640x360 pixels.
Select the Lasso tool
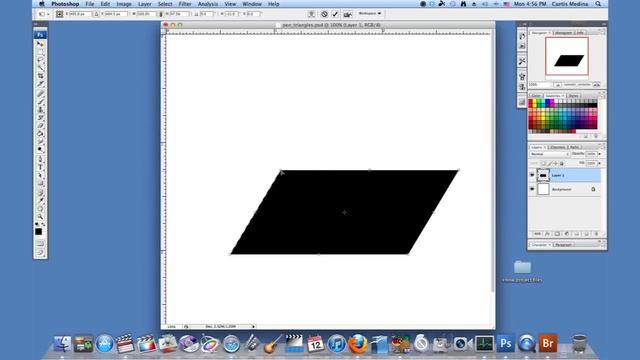[40, 60]
